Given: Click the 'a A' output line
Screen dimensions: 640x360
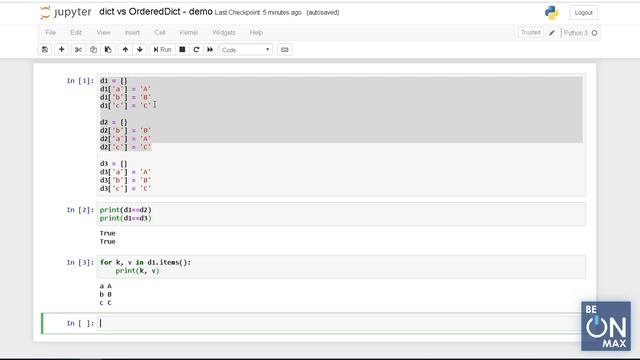Looking at the screenshot, I should 106,286.
